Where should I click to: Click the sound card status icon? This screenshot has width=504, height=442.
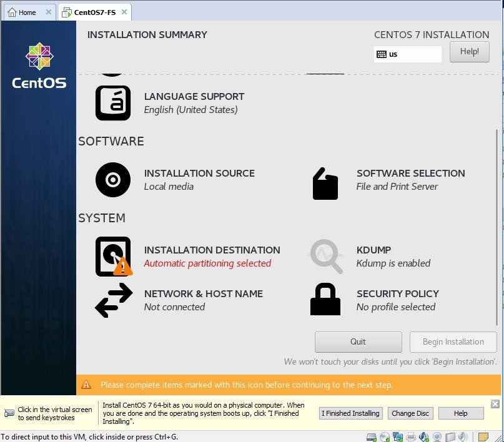[424, 436]
